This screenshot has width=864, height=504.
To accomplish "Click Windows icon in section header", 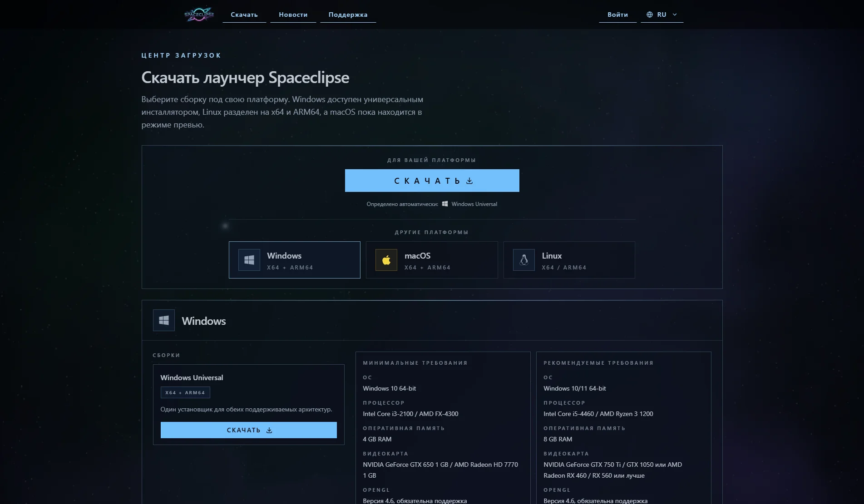I will tap(164, 320).
